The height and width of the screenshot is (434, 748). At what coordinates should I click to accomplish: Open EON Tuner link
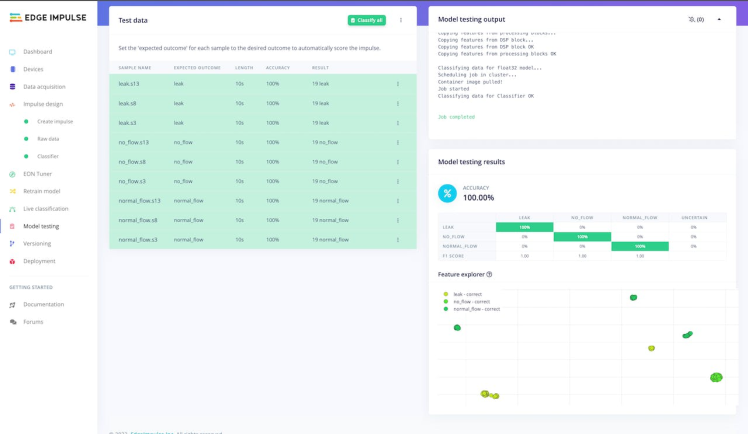[x=37, y=174]
